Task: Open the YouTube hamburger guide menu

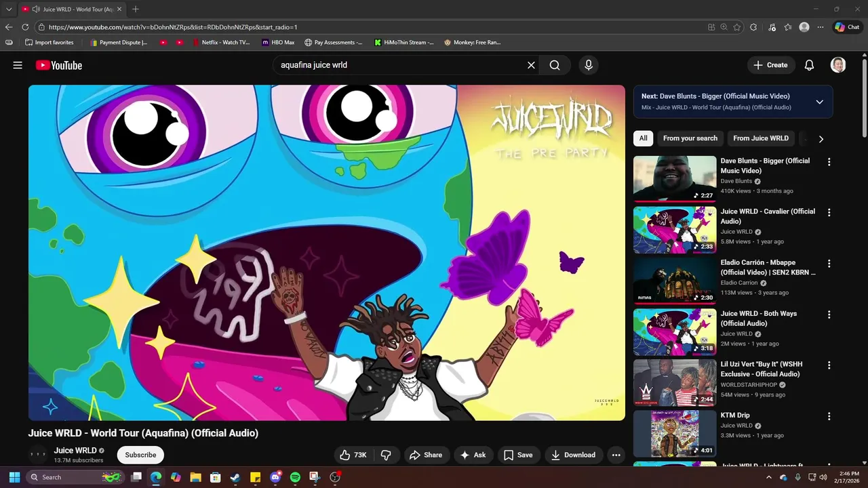Action: (18, 65)
